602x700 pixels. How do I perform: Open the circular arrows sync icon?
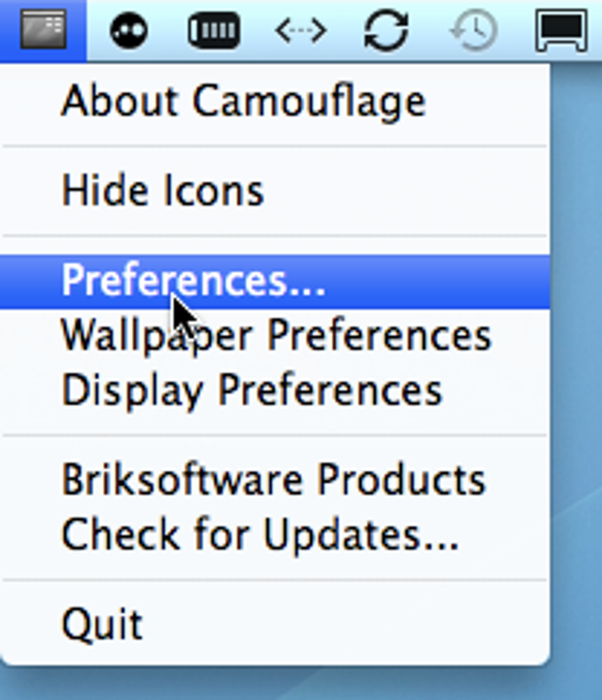[x=386, y=31]
